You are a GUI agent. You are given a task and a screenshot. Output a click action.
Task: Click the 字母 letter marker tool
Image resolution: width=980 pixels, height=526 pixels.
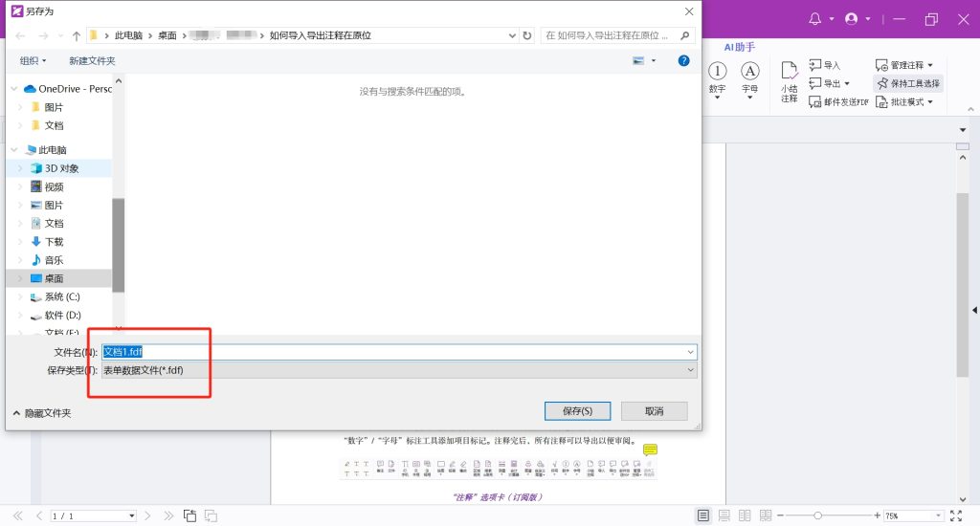[x=750, y=80]
